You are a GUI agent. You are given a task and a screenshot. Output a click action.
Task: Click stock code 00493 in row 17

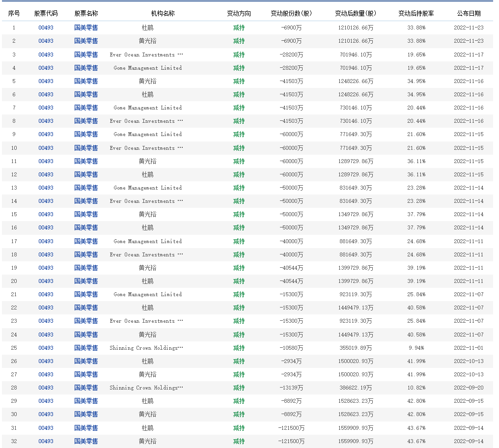[46, 241]
